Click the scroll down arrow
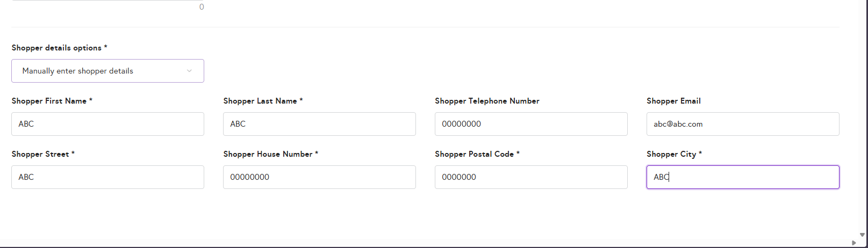This screenshot has height=248, width=868. (863, 235)
